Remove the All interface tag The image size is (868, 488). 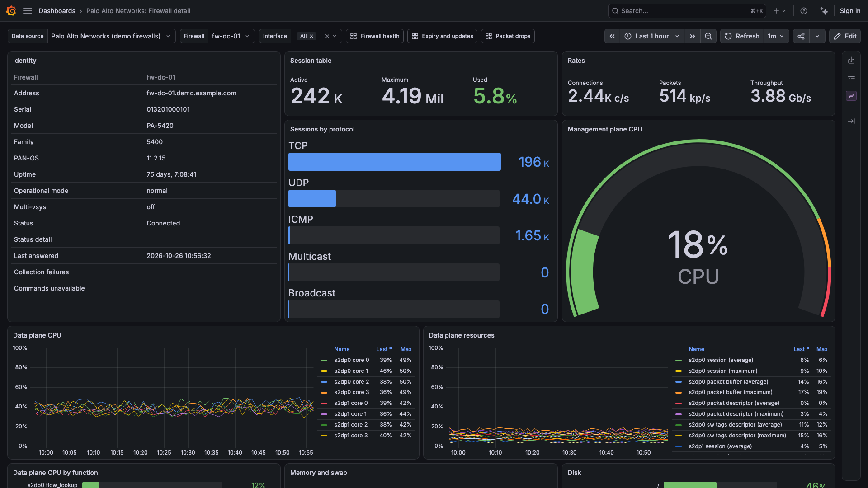pos(311,36)
